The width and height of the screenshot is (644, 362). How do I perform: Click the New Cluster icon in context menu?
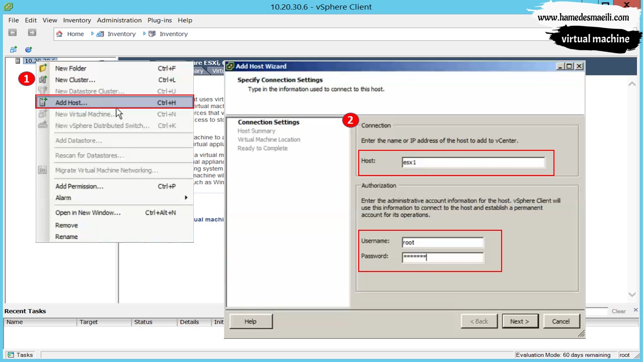(x=43, y=79)
